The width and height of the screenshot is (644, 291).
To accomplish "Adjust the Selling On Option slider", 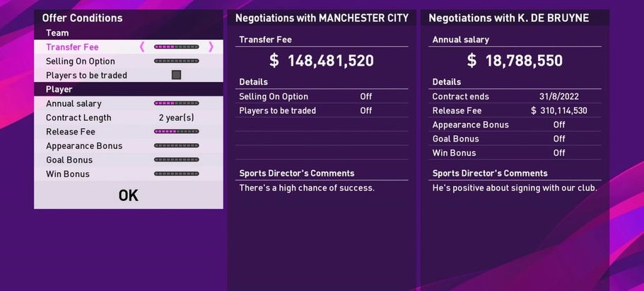I will (x=176, y=61).
